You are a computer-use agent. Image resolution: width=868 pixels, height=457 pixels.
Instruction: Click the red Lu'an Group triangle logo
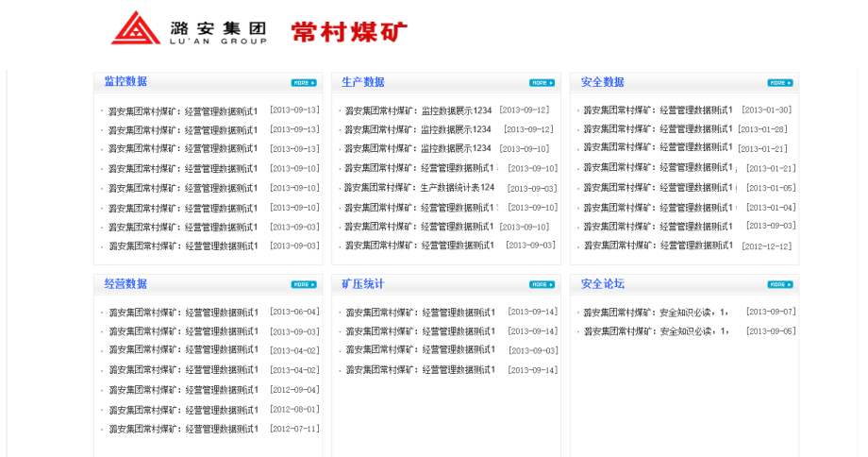pos(136,28)
